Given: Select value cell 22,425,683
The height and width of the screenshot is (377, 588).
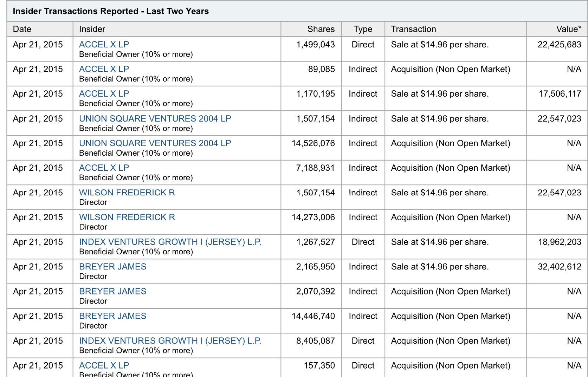Looking at the screenshot, I should [x=560, y=45].
